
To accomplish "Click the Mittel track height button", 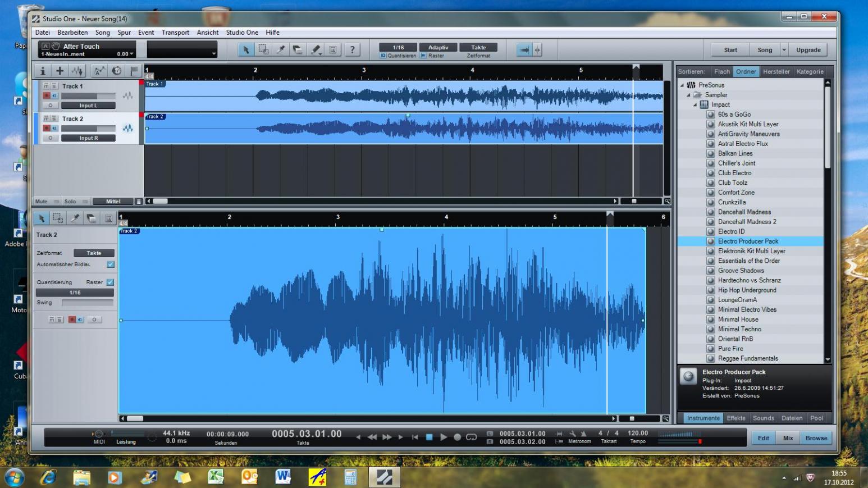I will (113, 202).
